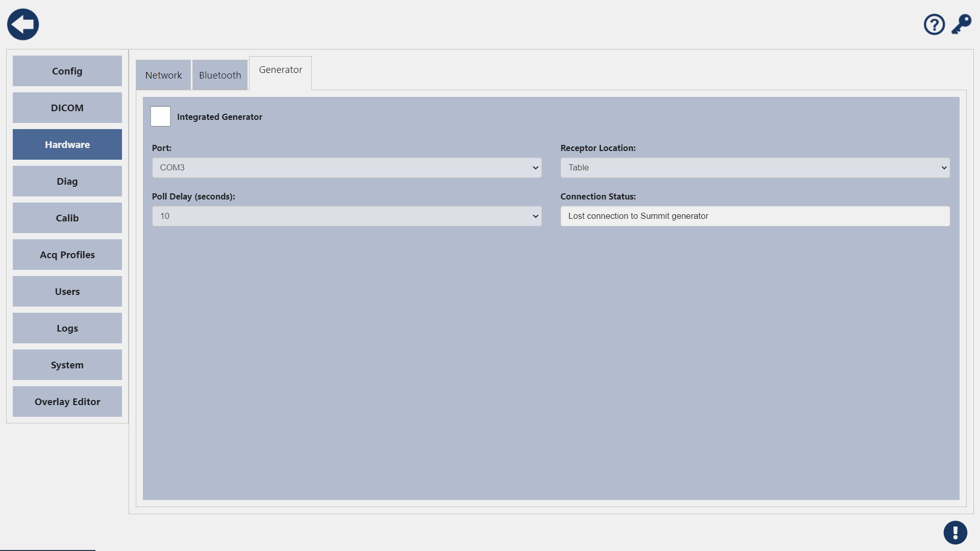The width and height of the screenshot is (980, 551).
Task: Open the Diag section
Action: [x=67, y=181]
